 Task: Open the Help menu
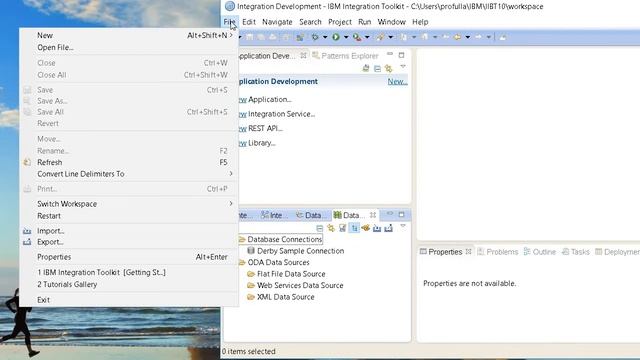coord(420,22)
